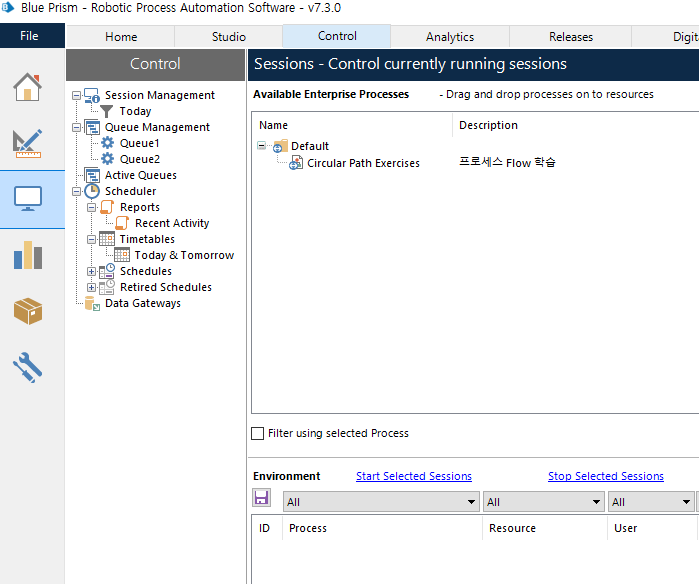Click the Default folder icon
Viewport: 699px width, 584px height.
[x=280, y=146]
